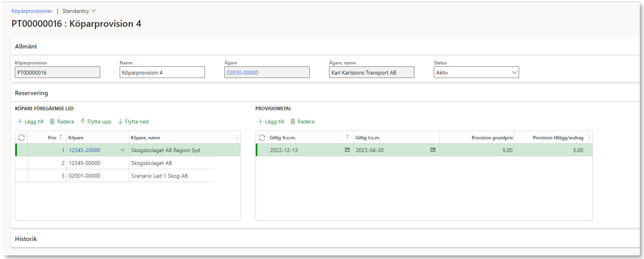Click Radera trash button under Köpare föregående led
This screenshot has width=644, height=259.
[61, 122]
